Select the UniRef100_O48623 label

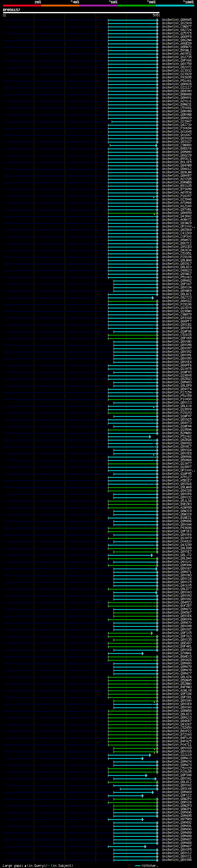pos(177,270)
